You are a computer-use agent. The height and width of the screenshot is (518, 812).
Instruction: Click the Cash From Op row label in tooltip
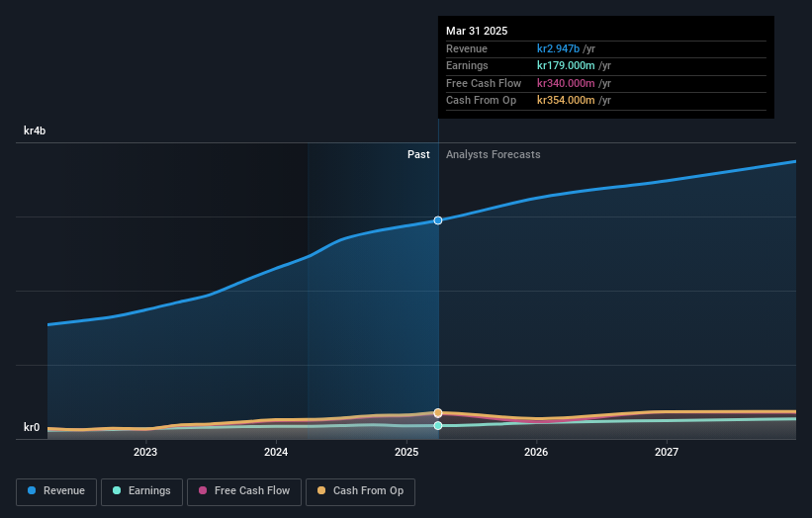(481, 101)
